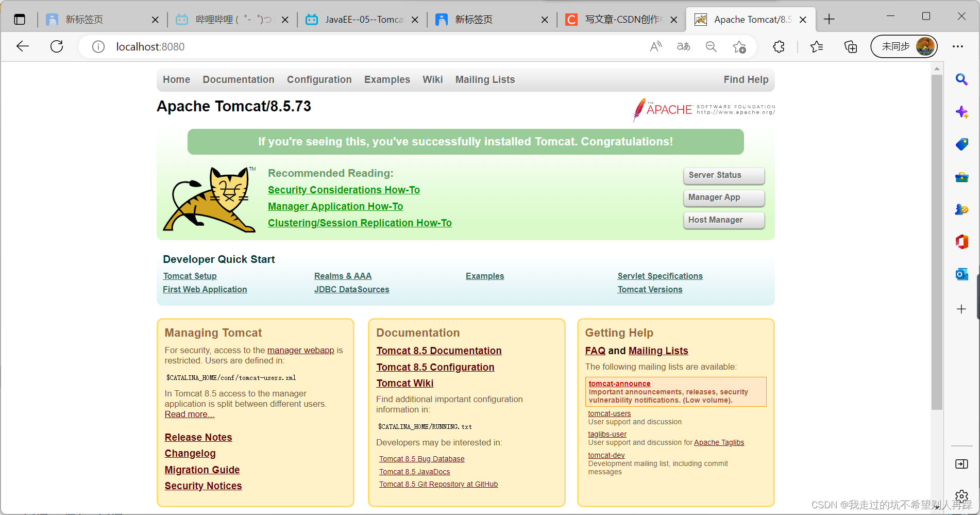The width and height of the screenshot is (980, 515).
Task: Open sidebar Search
Action: 961,79
